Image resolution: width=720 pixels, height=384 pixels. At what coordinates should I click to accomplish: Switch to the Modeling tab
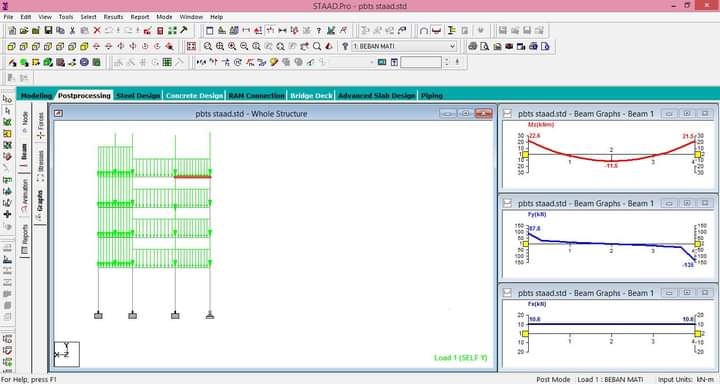pyautogui.click(x=36, y=96)
